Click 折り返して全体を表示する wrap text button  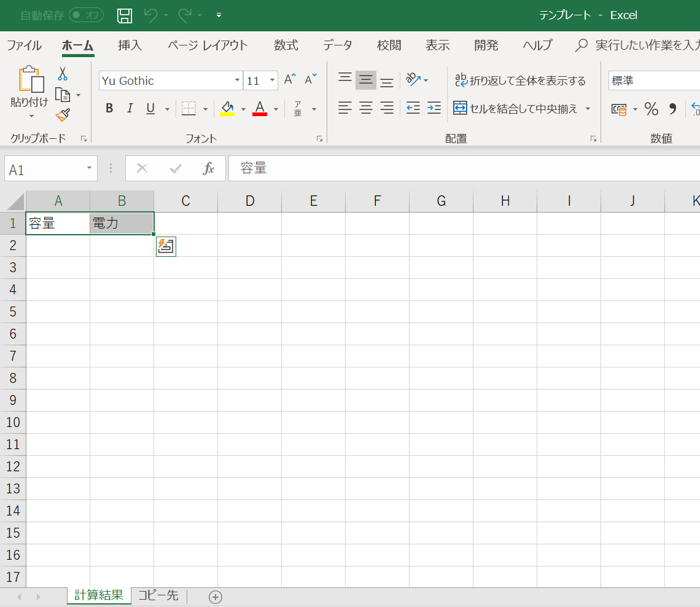point(520,80)
